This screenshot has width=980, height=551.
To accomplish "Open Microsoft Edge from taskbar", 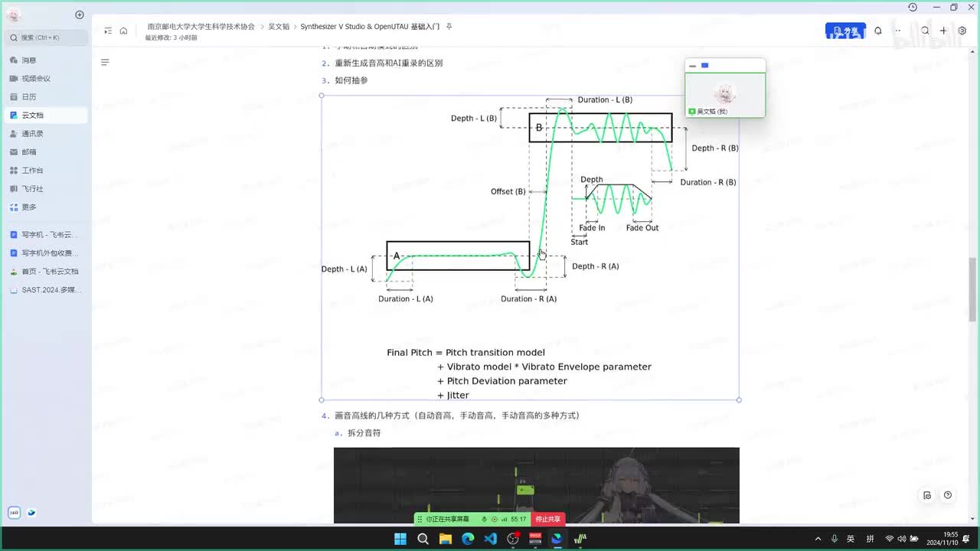I will [x=468, y=539].
